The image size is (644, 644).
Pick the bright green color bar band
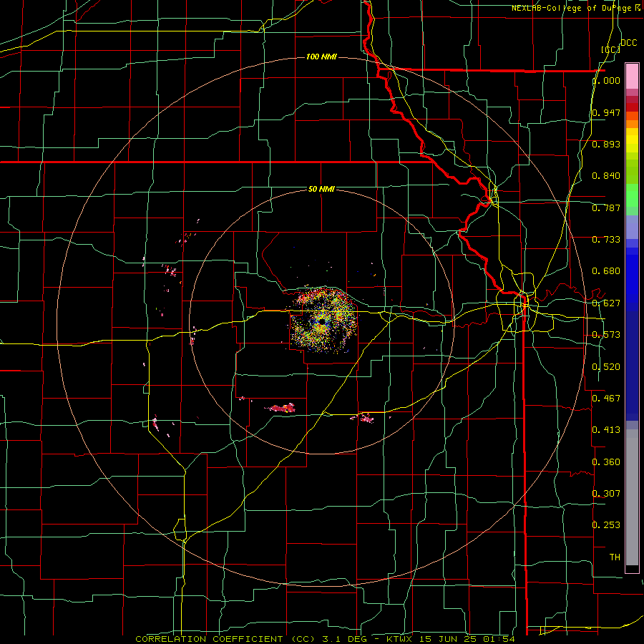point(632,195)
